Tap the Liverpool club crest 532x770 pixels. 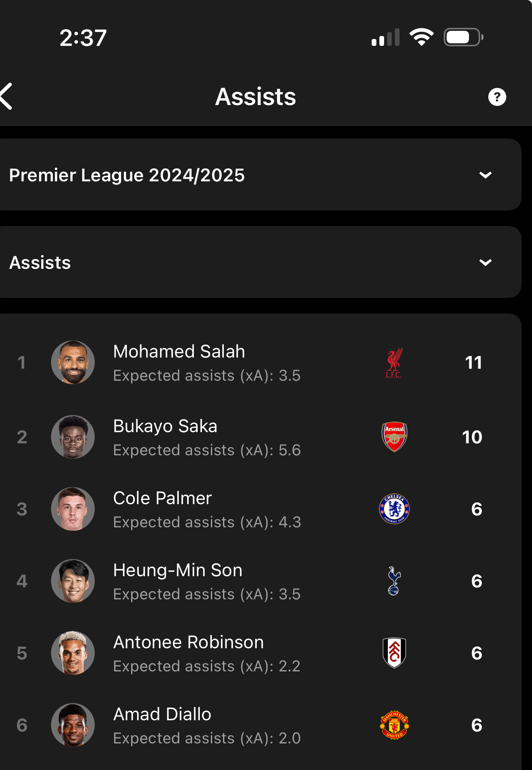pos(394,363)
